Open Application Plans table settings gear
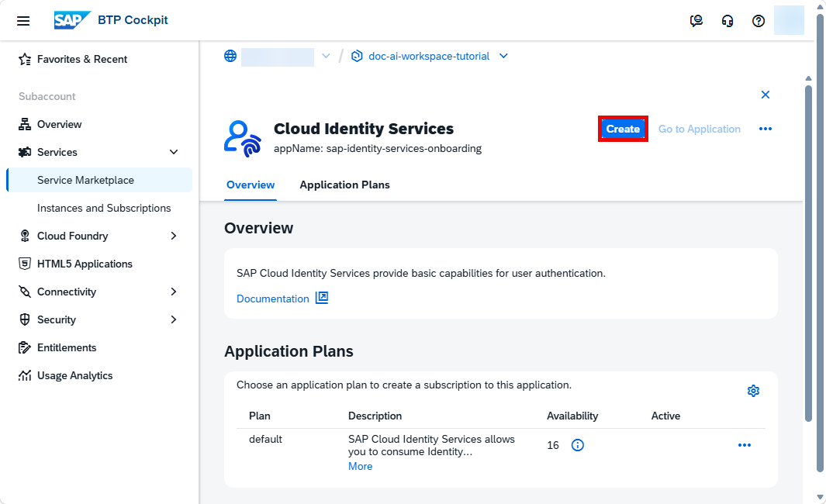This screenshot has height=504, width=826. tap(753, 391)
